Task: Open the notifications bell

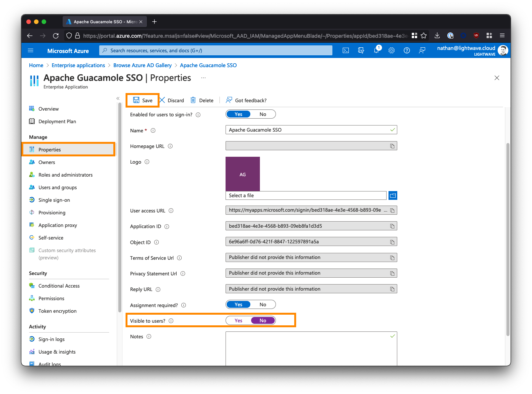Action: pos(376,50)
